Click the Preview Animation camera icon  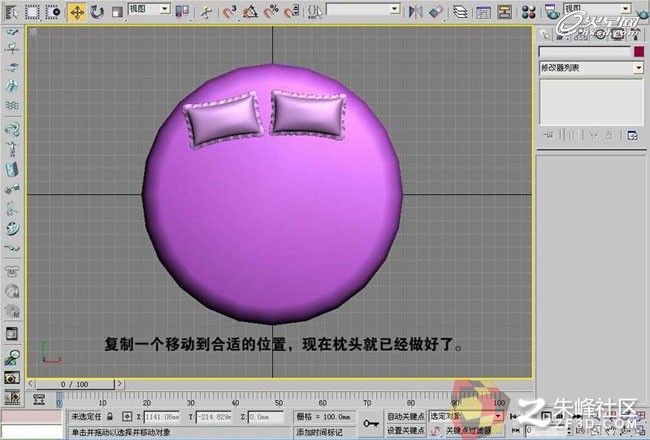(x=12, y=377)
